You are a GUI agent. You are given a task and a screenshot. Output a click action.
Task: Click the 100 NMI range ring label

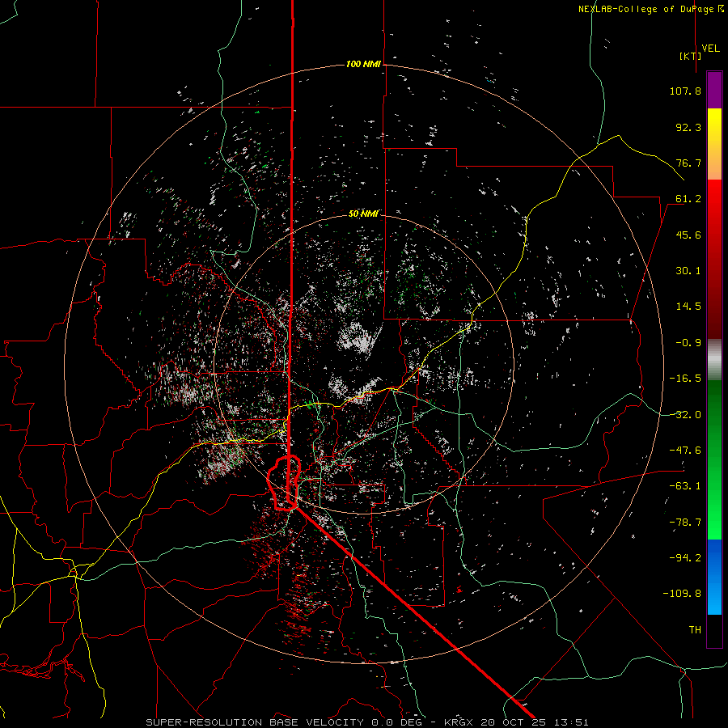(363, 64)
